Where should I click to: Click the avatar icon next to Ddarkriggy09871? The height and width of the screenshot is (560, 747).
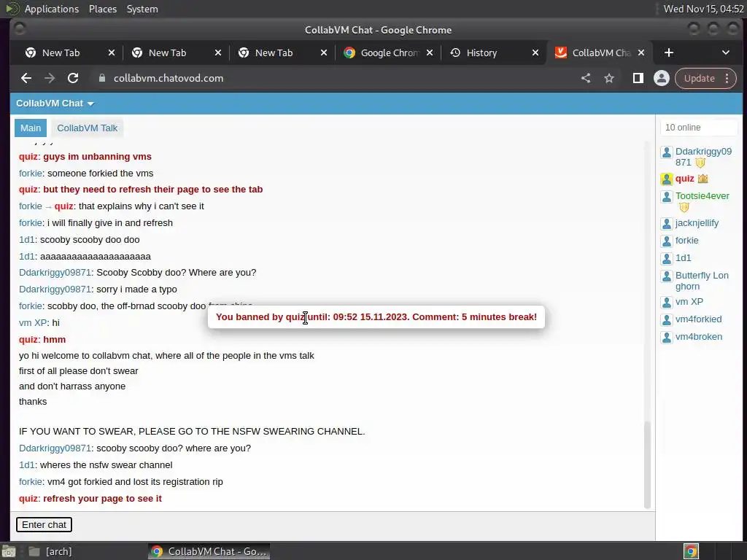(667, 152)
